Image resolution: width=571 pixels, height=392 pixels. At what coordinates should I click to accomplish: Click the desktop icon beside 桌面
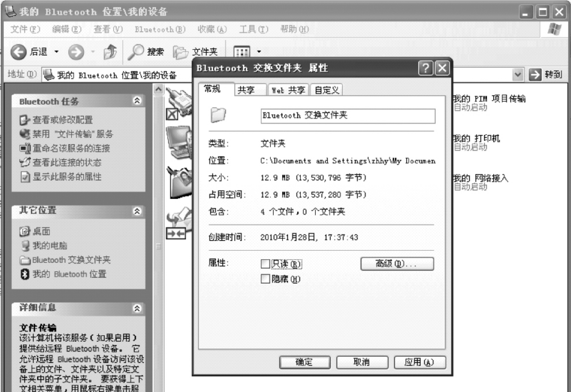[25, 231]
